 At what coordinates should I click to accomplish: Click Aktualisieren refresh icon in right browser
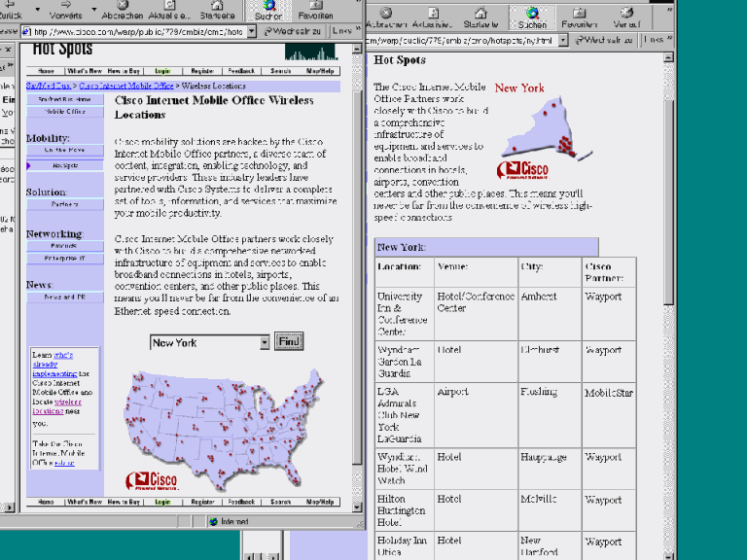[x=432, y=17]
